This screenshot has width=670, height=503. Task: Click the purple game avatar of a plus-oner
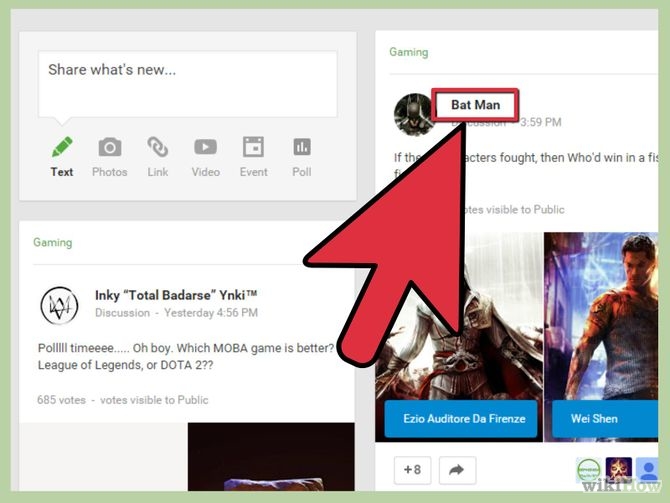coord(618,470)
